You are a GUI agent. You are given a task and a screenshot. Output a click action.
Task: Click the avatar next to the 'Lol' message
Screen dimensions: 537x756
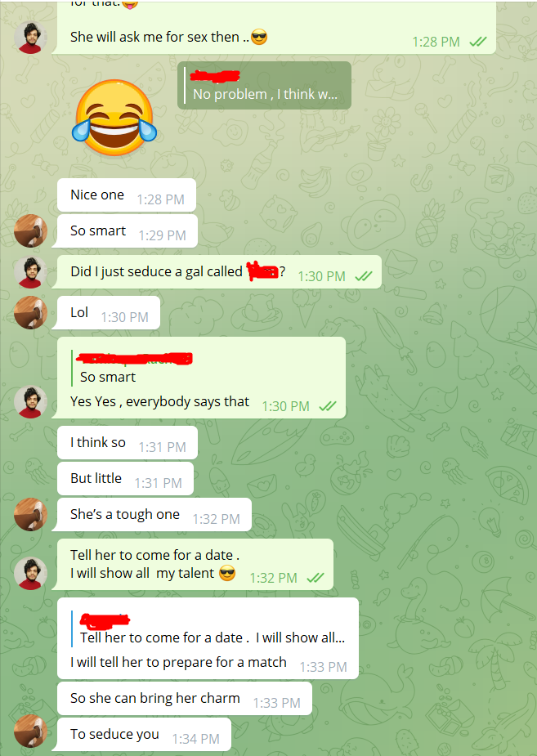(x=30, y=312)
